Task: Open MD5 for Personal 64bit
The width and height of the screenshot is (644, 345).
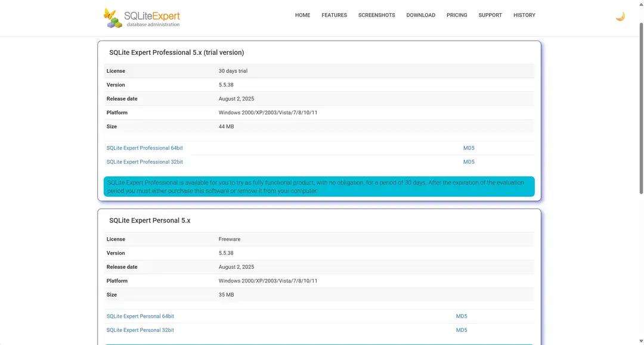Action: (x=462, y=316)
